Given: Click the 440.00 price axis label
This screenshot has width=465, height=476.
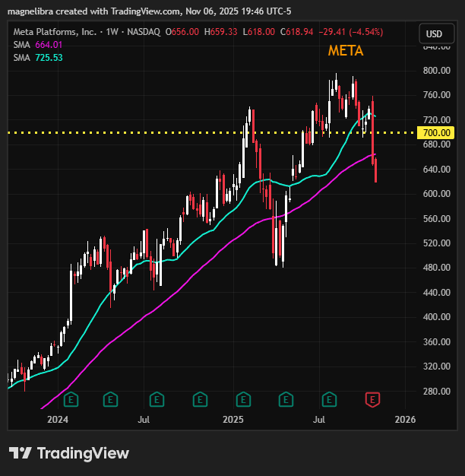Looking at the screenshot, I should [436, 293].
